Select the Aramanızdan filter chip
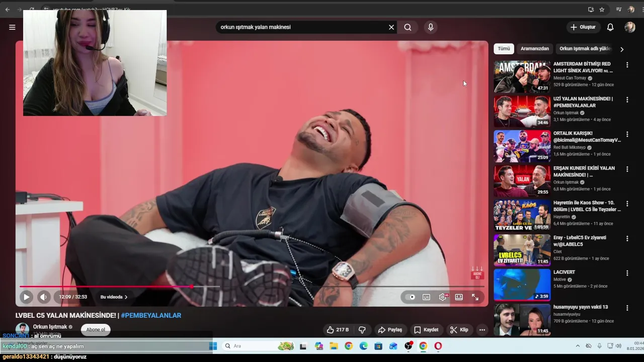The image size is (644, 362). (x=534, y=49)
